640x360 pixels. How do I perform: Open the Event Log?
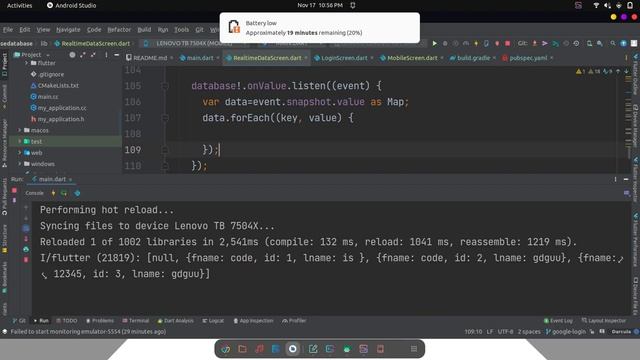pos(558,321)
